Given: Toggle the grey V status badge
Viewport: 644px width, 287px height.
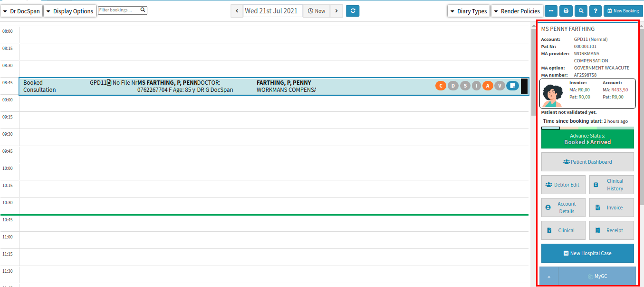Looking at the screenshot, I should [x=500, y=86].
